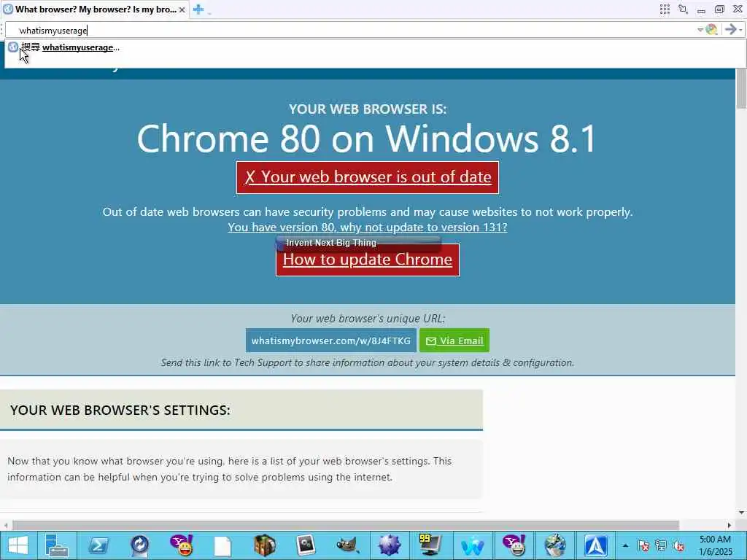This screenshot has width=747, height=560.
Task: Open the brown crate block taskbar icon
Action: [264, 545]
